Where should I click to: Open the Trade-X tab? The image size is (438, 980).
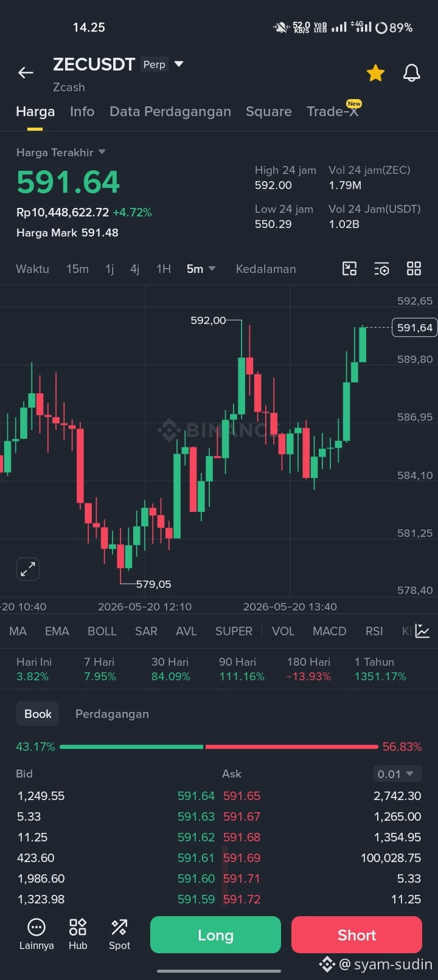[333, 111]
